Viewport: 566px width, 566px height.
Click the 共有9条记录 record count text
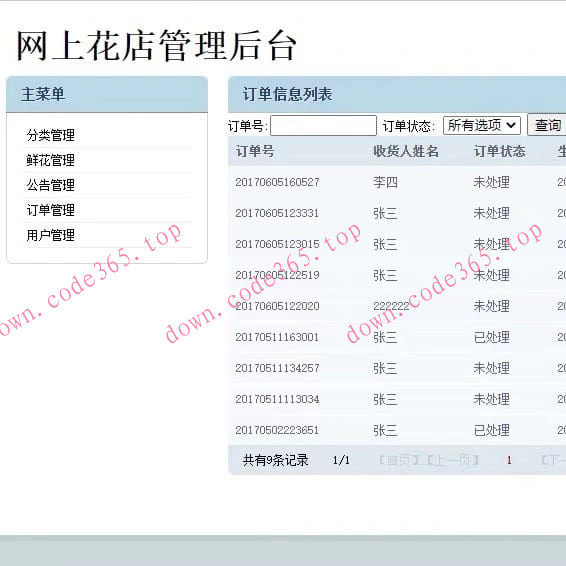(275, 460)
